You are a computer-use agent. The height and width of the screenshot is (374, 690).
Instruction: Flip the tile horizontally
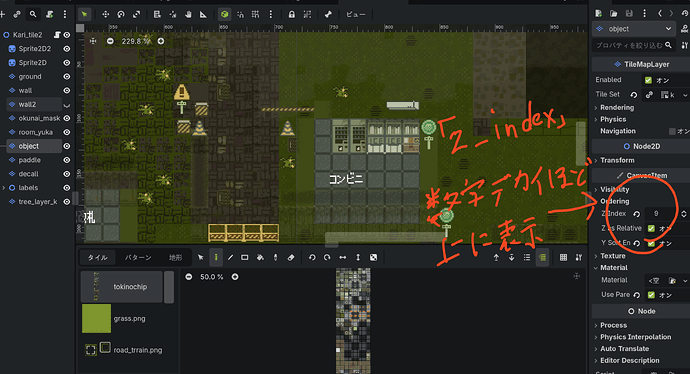(342, 257)
